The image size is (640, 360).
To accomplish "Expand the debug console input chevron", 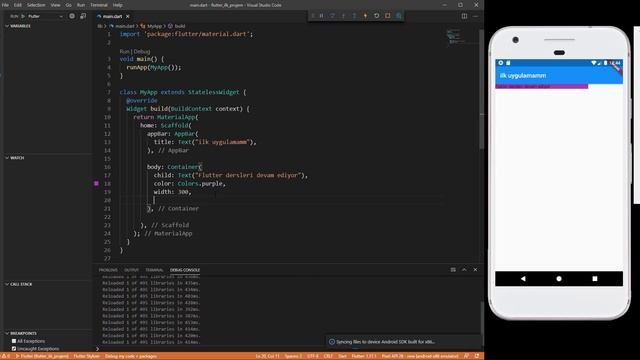I will click(97, 349).
